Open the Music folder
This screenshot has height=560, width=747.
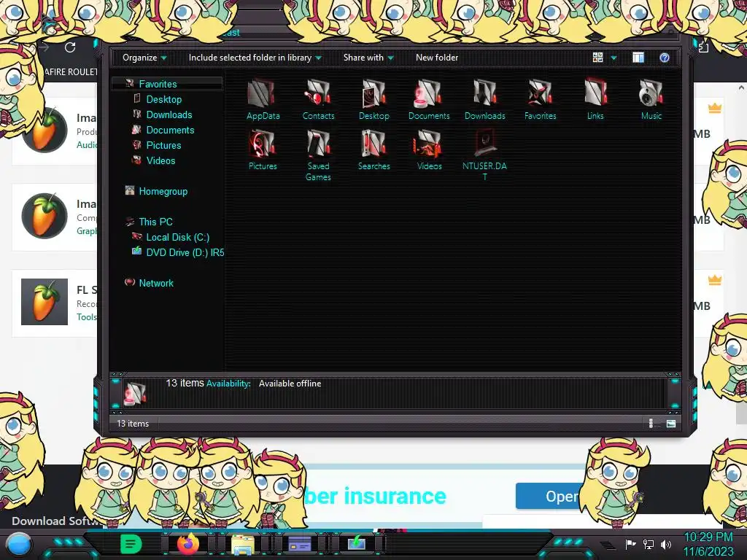(x=651, y=99)
